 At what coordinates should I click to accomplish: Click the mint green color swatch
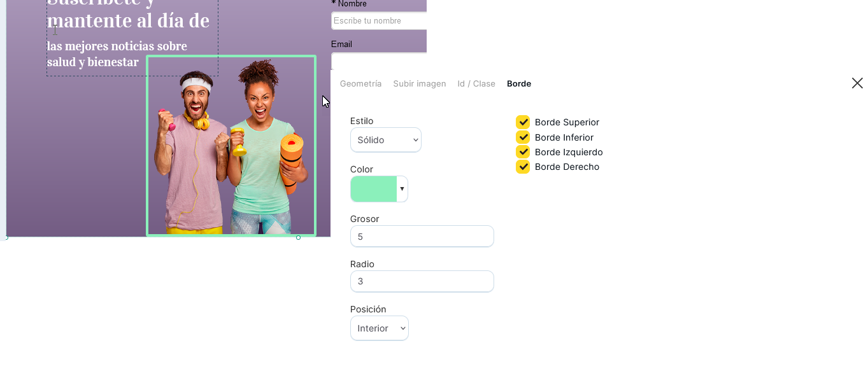[x=374, y=189]
